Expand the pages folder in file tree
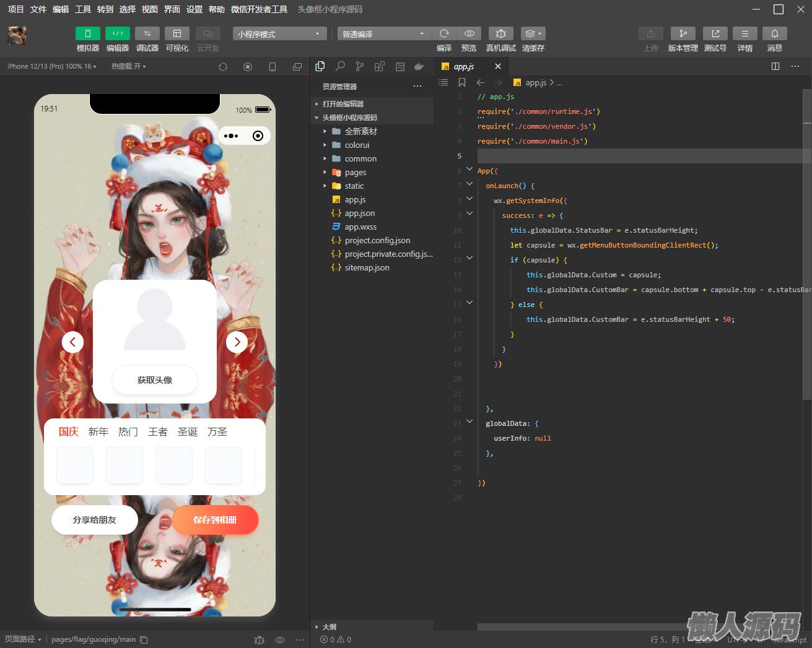Screen dimensions: 812x648 [355, 173]
